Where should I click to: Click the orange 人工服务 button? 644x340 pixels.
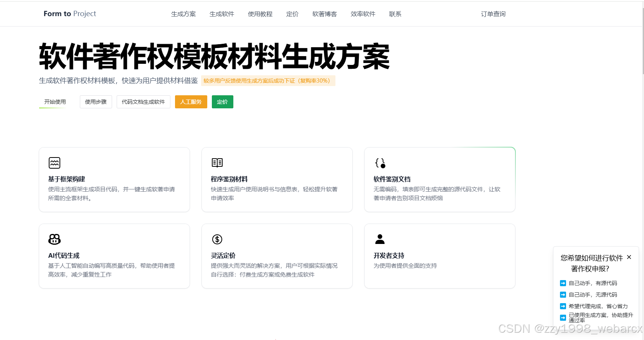[191, 102]
